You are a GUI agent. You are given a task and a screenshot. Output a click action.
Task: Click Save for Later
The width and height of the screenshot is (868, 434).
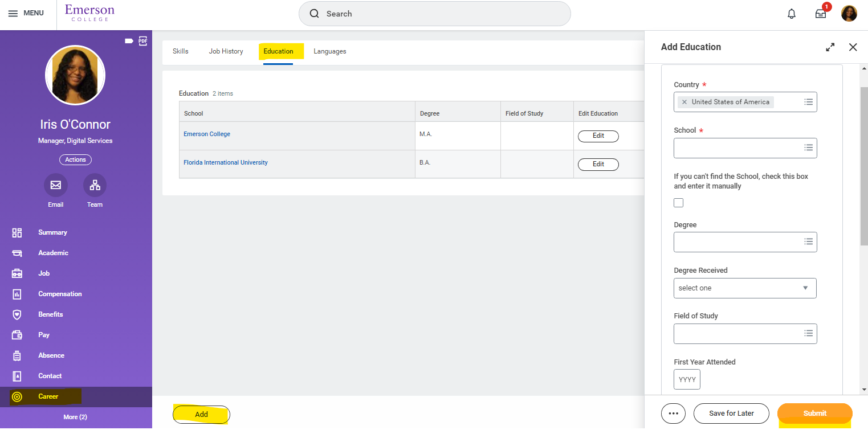[731, 413]
